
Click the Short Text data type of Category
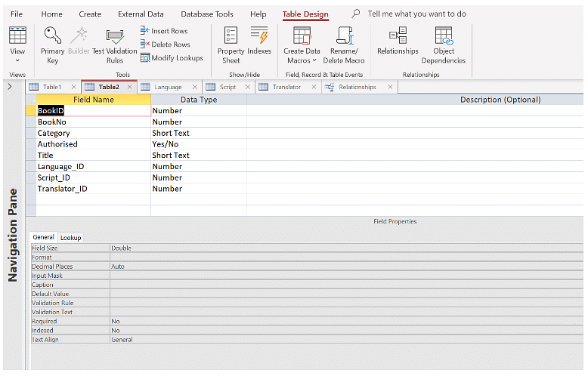(x=199, y=133)
